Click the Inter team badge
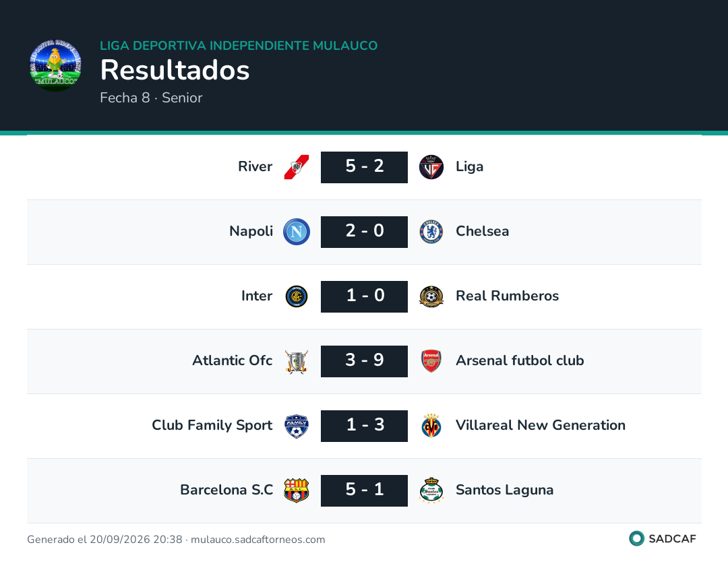Viewport: 728px width, 574px height. 296,296
